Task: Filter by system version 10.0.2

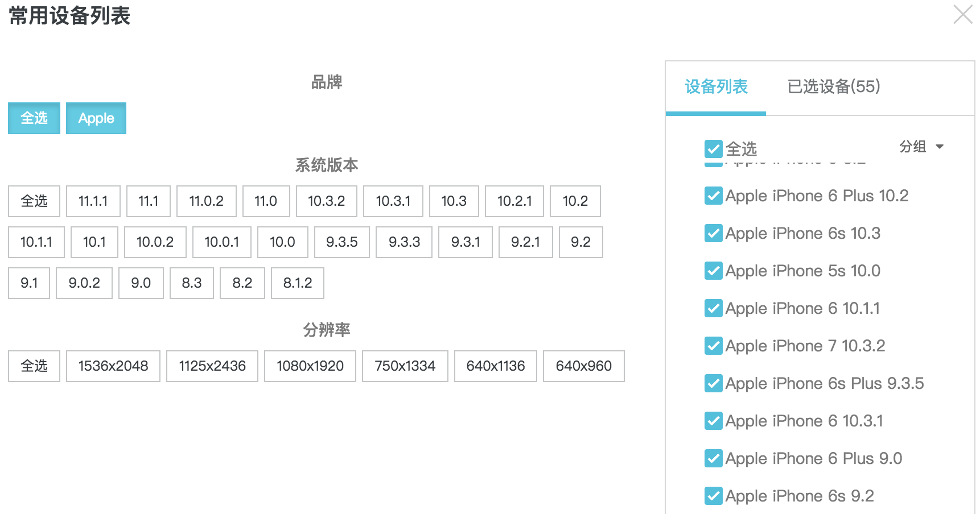Action: coord(155,242)
